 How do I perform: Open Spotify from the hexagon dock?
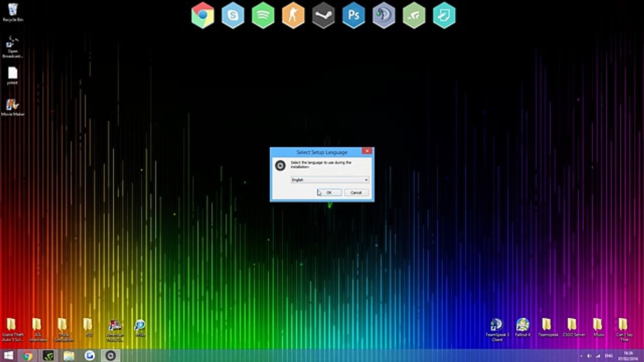point(263,16)
